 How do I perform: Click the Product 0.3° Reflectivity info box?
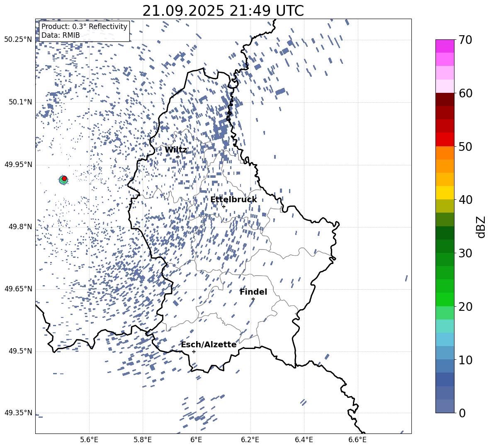(x=84, y=31)
